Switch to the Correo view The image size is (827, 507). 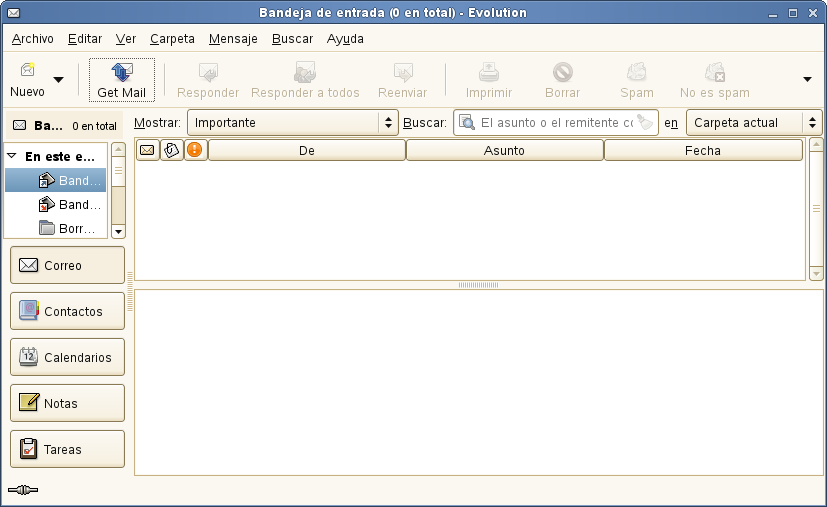pos(68,265)
